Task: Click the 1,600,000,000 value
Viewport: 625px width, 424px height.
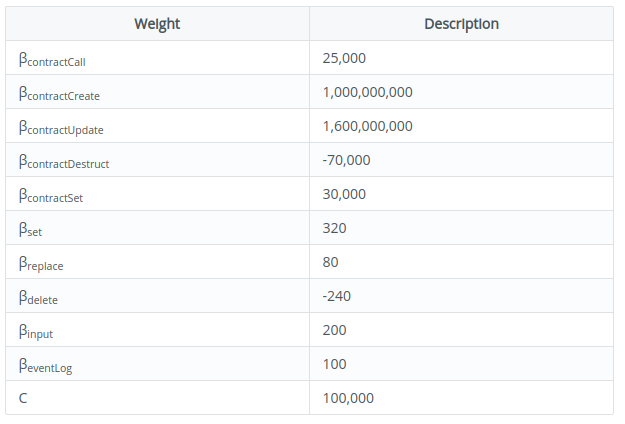Action: click(x=367, y=126)
